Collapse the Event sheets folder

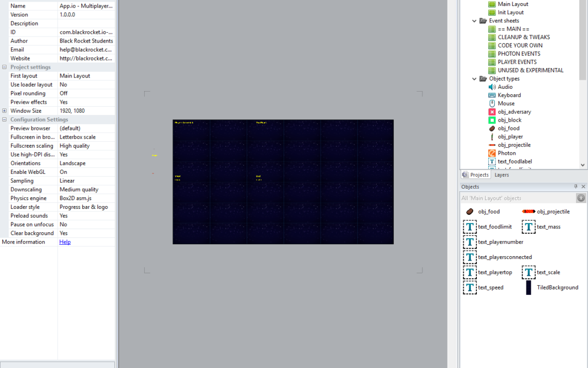(474, 21)
